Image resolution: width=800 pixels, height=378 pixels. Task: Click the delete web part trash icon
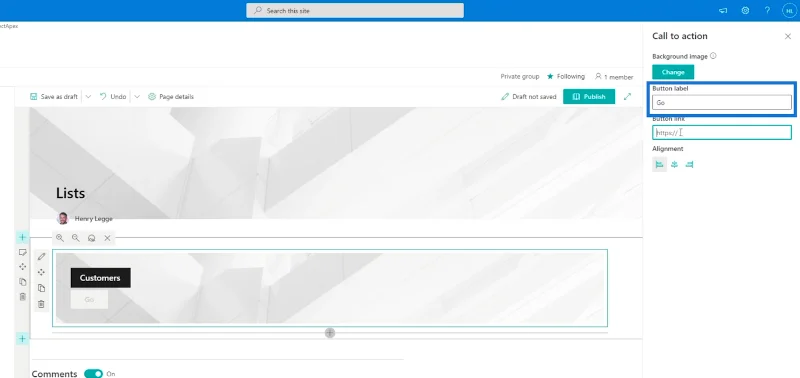[42, 305]
